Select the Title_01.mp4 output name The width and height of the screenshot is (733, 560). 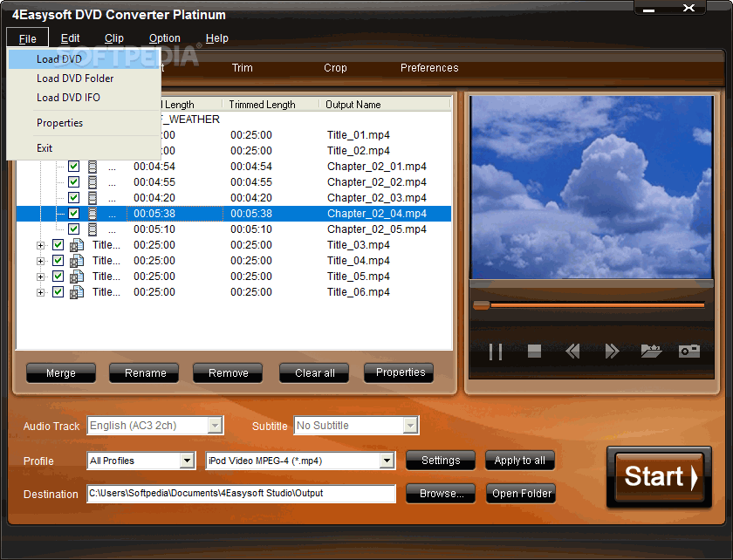point(358,135)
